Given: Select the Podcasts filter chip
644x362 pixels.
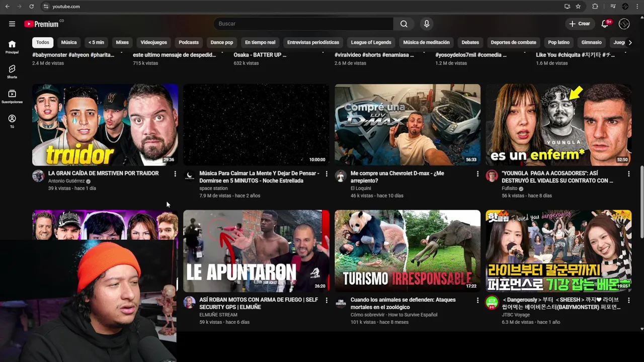Looking at the screenshot, I should coord(189,43).
